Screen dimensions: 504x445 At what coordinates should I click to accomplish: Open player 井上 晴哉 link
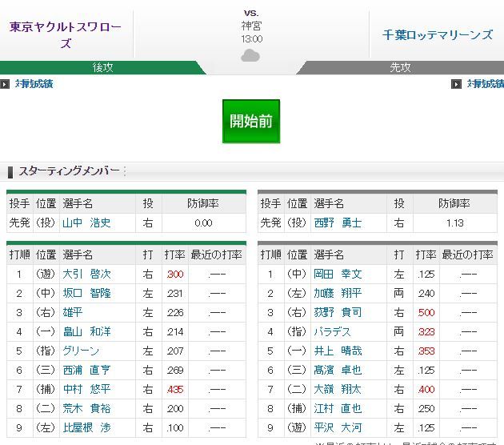(338, 351)
